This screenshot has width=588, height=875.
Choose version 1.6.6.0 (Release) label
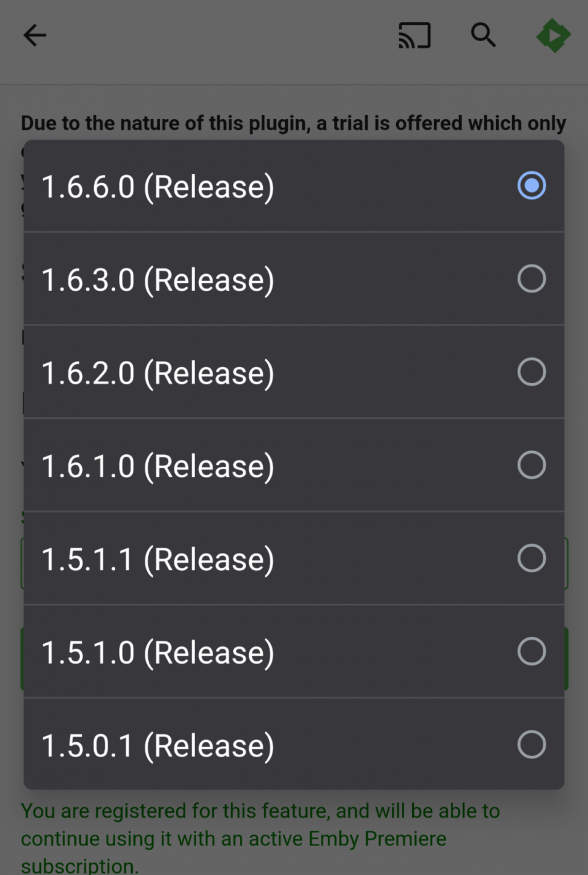158,187
